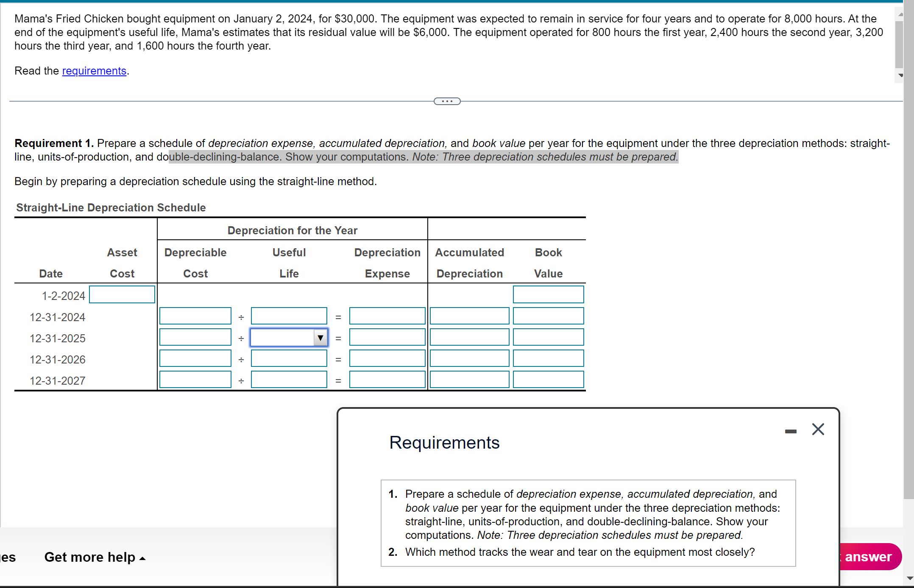Click Accumulated Depreciation field for 12-31-2025
Viewport: 914px width, 588px height.
coord(469,337)
